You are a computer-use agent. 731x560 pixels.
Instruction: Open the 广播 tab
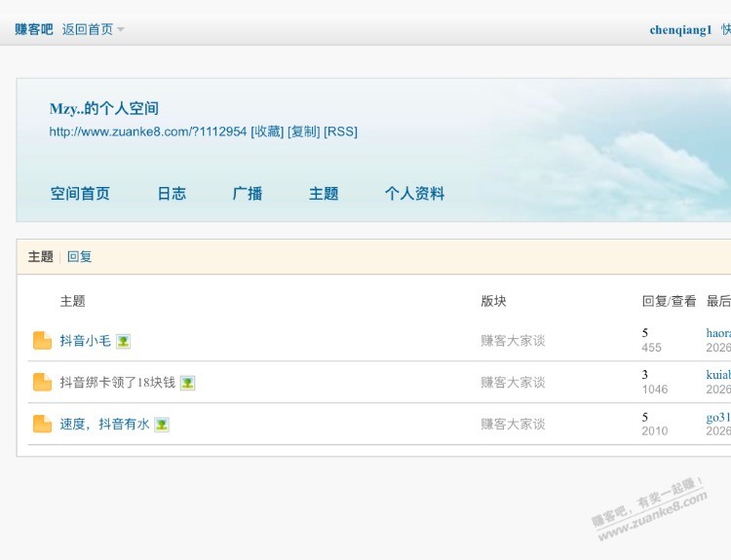(248, 194)
